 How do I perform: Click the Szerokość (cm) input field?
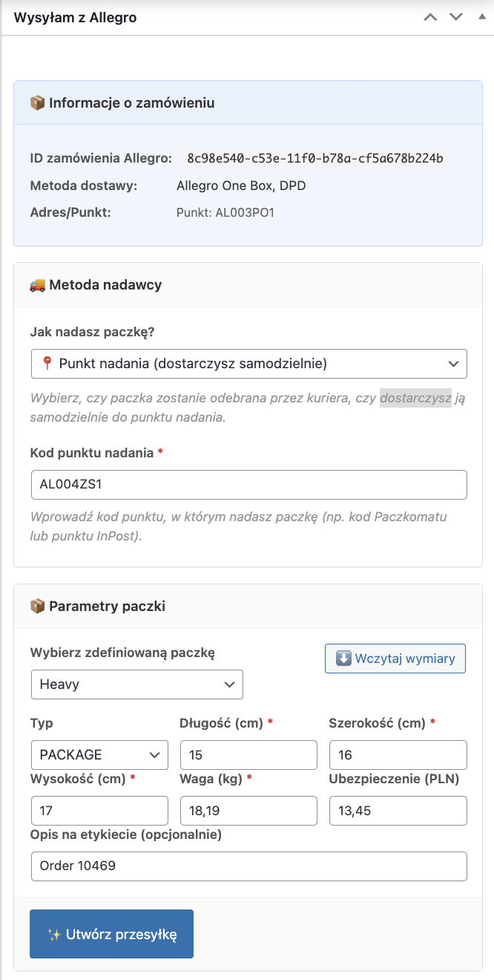click(x=398, y=755)
